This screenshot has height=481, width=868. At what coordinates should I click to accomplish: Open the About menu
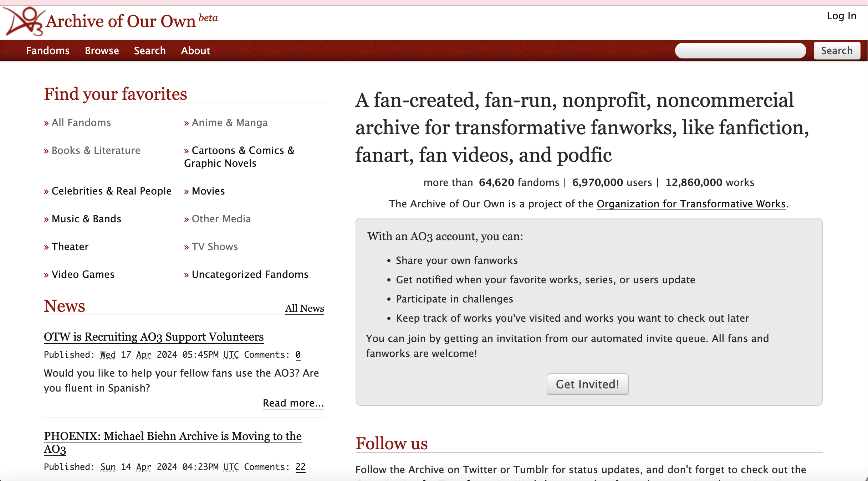pyautogui.click(x=195, y=51)
